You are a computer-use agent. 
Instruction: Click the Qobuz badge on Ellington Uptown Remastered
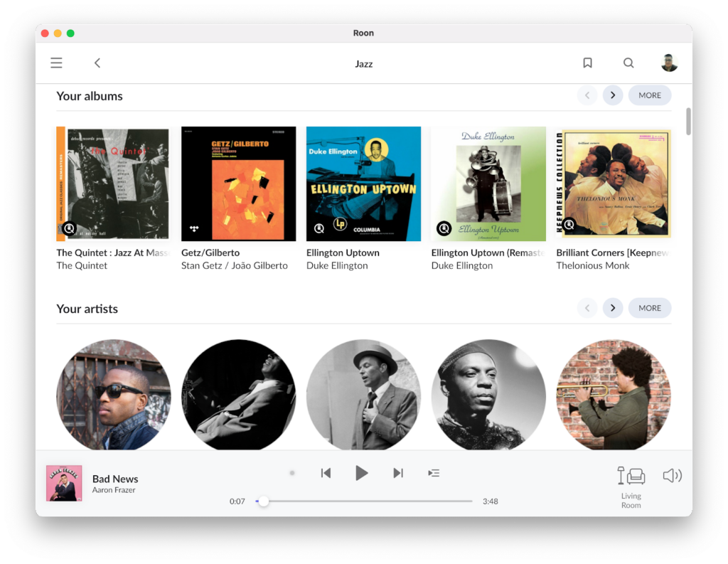(444, 228)
